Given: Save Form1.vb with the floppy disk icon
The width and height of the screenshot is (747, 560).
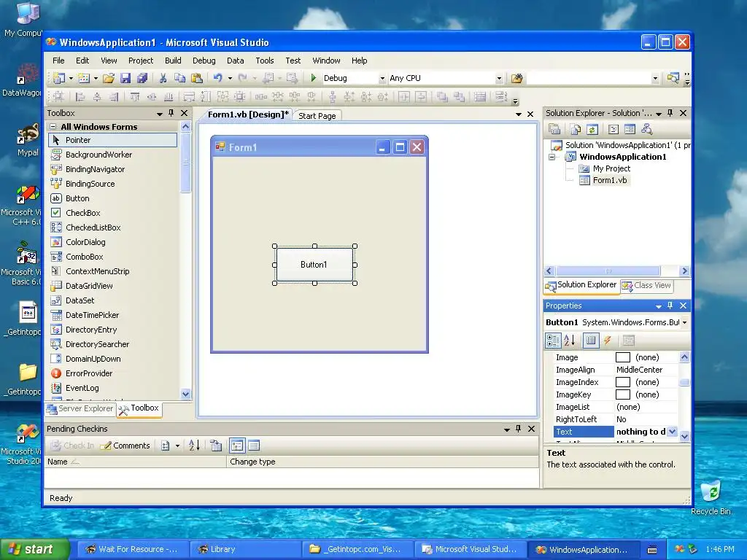Looking at the screenshot, I should pos(125,78).
